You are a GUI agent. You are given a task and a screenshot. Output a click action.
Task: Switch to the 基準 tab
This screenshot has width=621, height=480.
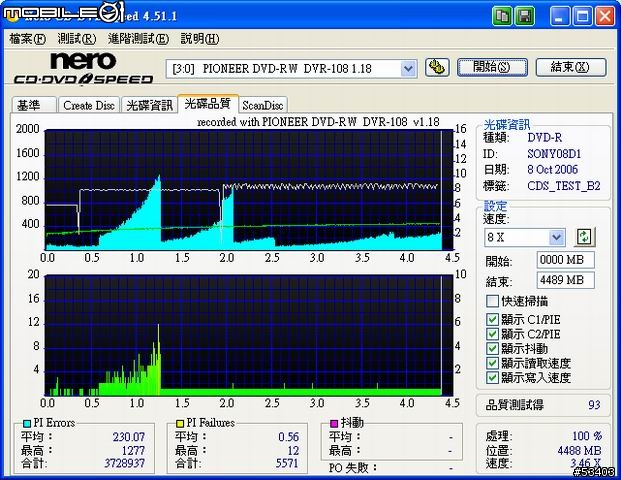click(34, 105)
